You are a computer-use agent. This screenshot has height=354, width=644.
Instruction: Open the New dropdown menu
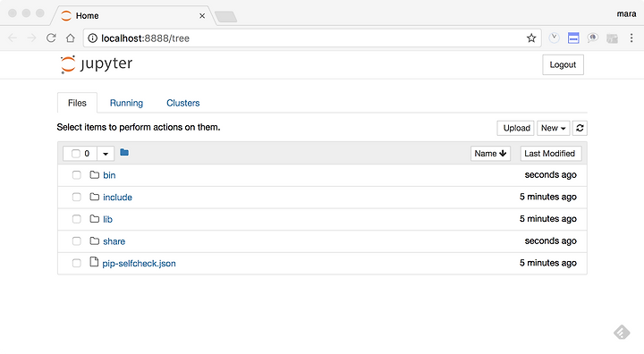click(x=554, y=128)
